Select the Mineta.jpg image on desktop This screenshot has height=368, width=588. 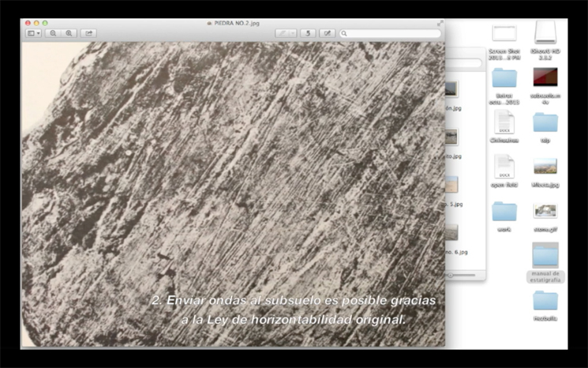tap(545, 167)
